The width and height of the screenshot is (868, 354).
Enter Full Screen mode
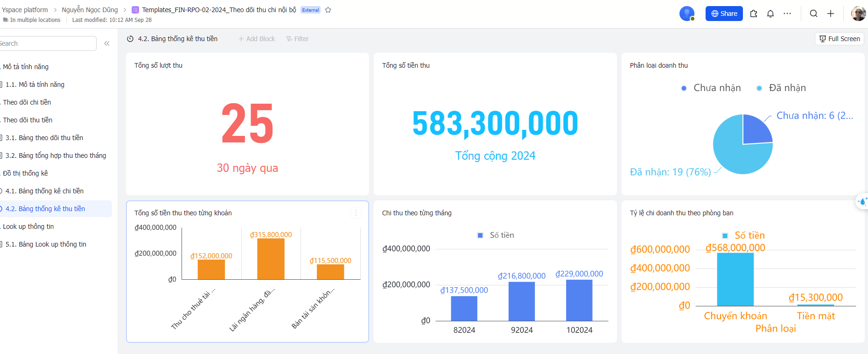(x=840, y=39)
